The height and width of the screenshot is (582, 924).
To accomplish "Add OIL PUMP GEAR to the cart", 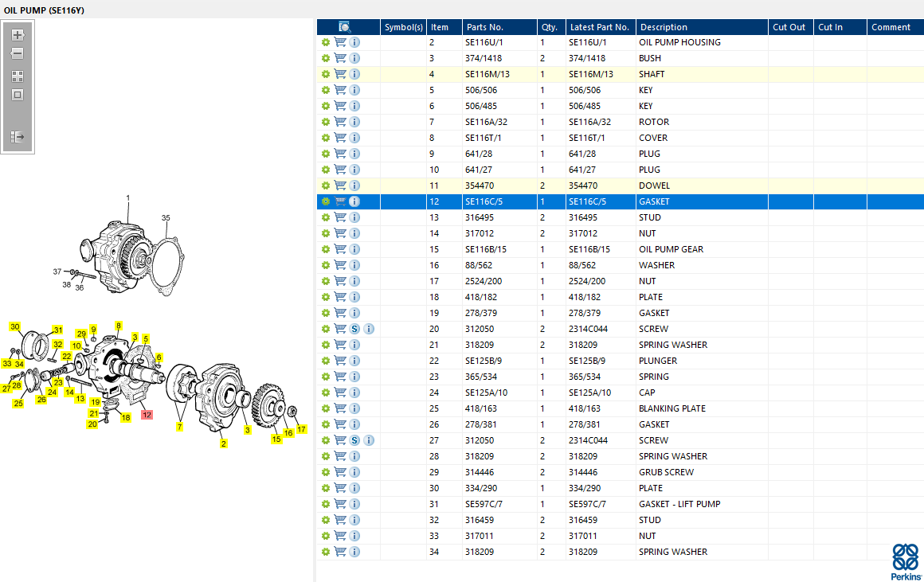I will pos(340,249).
